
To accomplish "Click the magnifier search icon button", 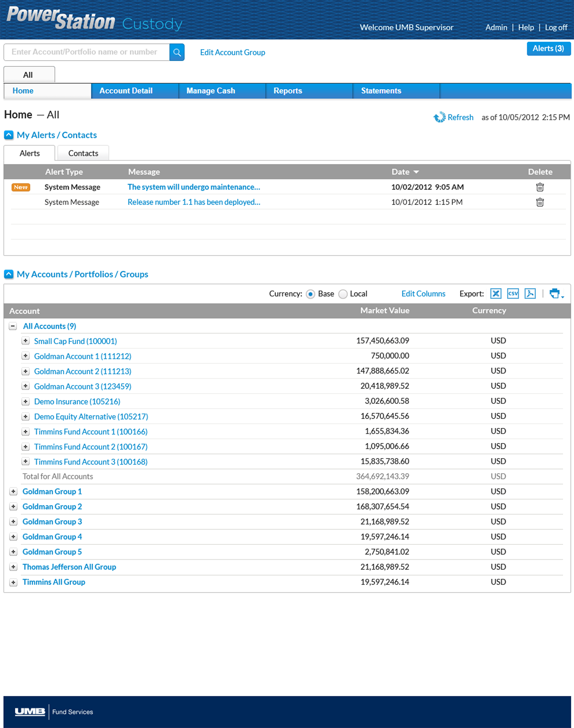I will pyautogui.click(x=177, y=52).
